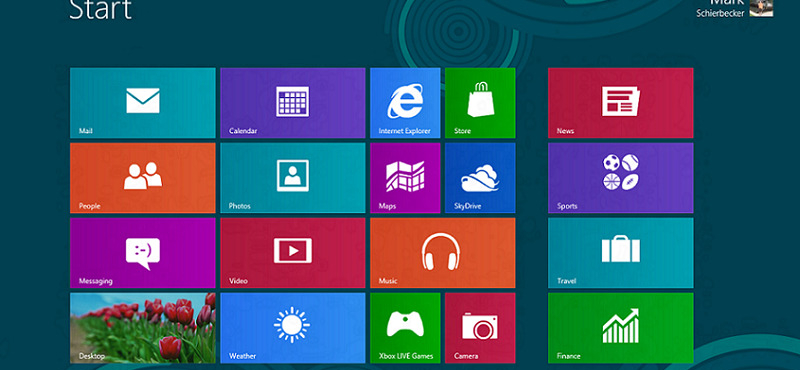Launch the Maps tile

click(405, 178)
